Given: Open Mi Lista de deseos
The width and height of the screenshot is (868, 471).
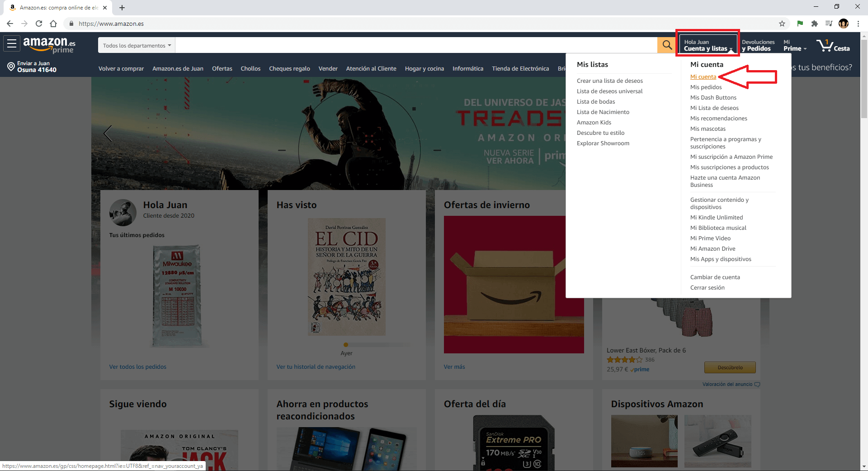Looking at the screenshot, I should tap(714, 108).
